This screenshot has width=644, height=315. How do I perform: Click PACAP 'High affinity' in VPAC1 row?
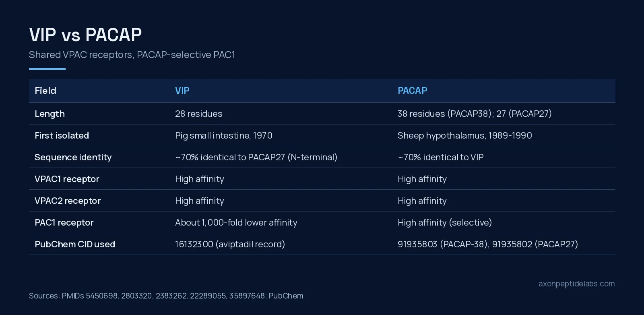(422, 179)
